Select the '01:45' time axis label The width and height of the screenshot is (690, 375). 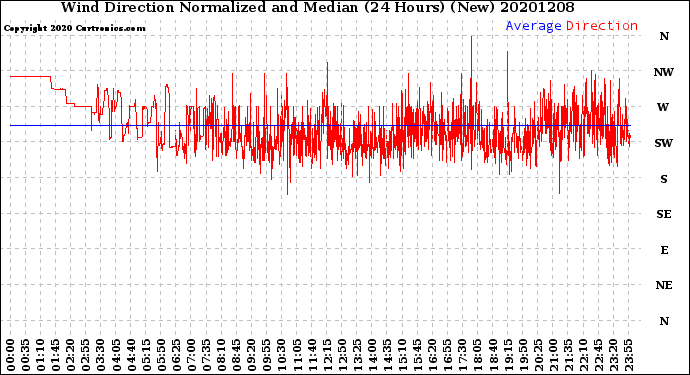pos(55,355)
